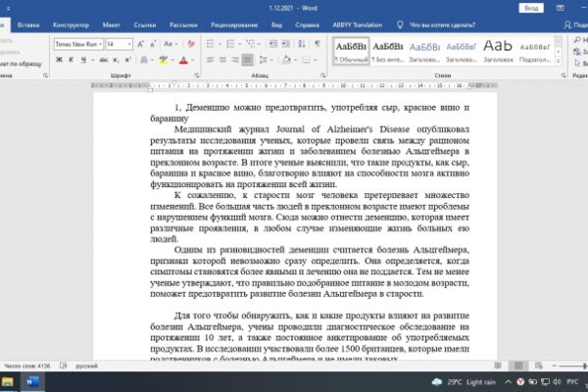Select the Подзаголовок style

click(x=535, y=51)
